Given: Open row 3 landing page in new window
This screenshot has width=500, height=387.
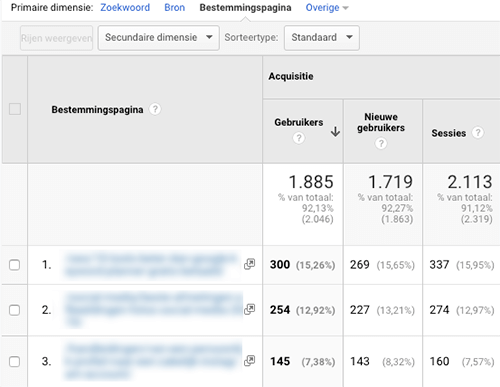Looking at the screenshot, I should click(x=249, y=361).
